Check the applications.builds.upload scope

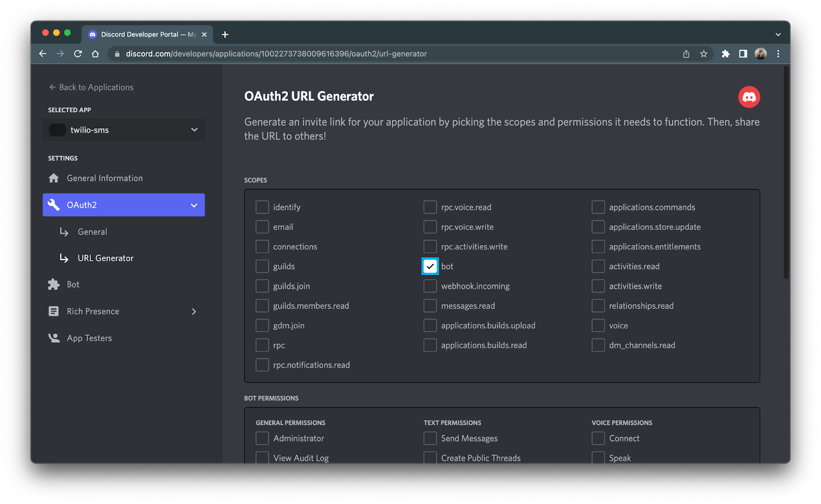(x=430, y=325)
